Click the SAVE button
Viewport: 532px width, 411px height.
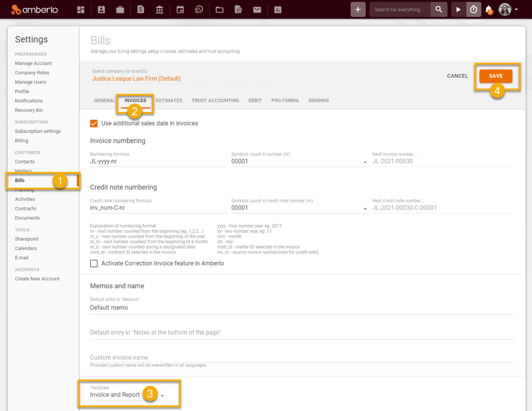(496, 75)
